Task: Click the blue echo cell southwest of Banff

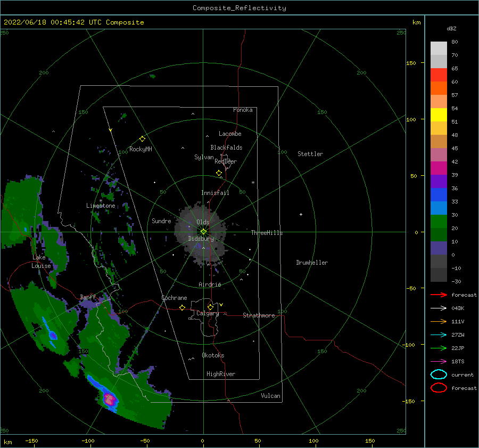Action: tap(53, 336)
